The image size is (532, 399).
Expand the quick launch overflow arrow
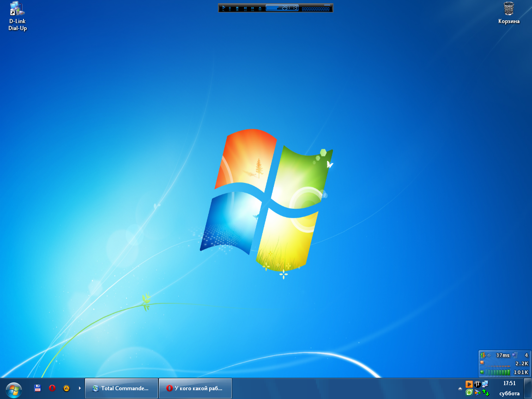(x=80, y=388)
